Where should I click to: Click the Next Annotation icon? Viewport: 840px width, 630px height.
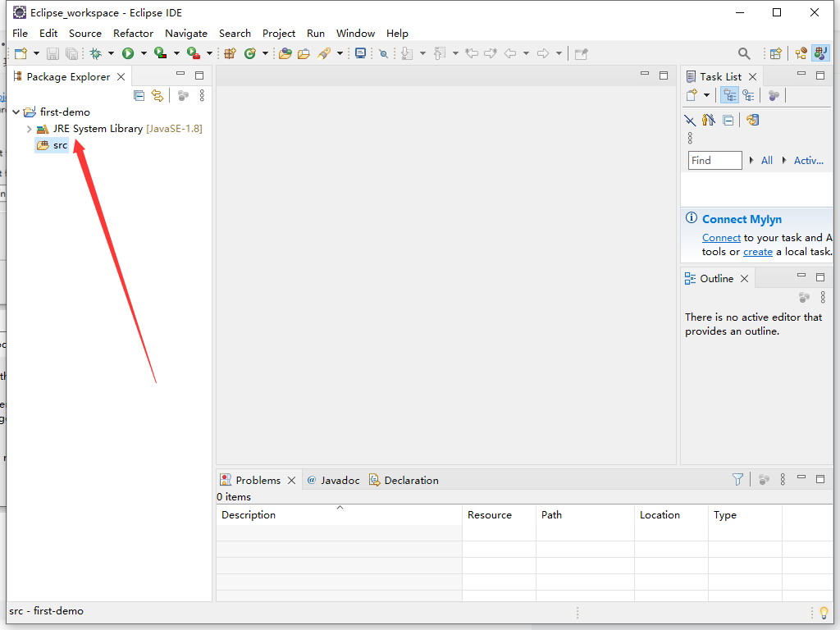tap(407, 53)
